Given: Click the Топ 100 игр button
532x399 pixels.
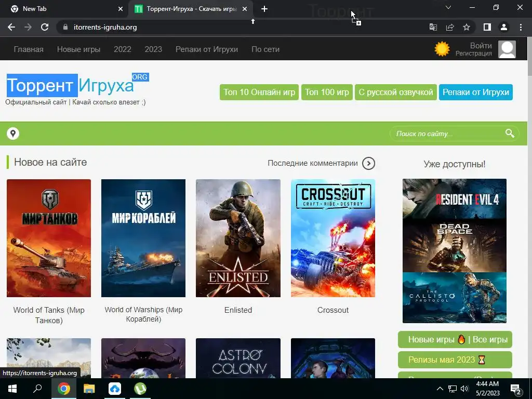Looking at the screenshot, I should [x=327, y=92].
